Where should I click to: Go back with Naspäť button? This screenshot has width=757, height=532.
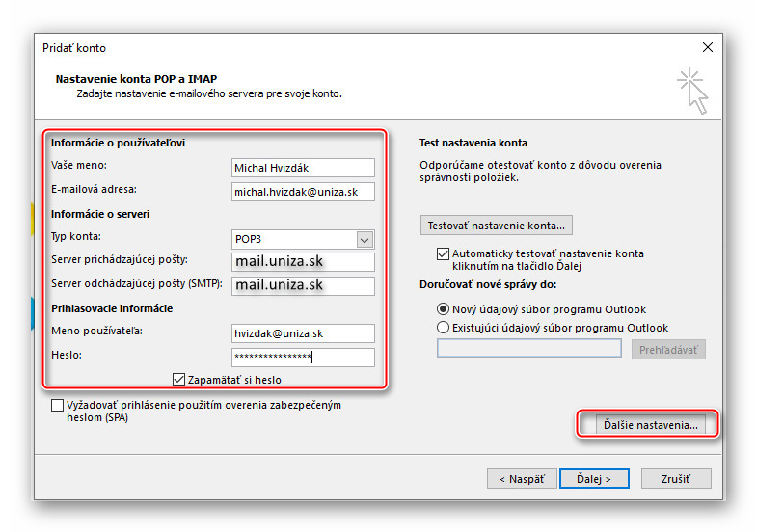(522, 478)
